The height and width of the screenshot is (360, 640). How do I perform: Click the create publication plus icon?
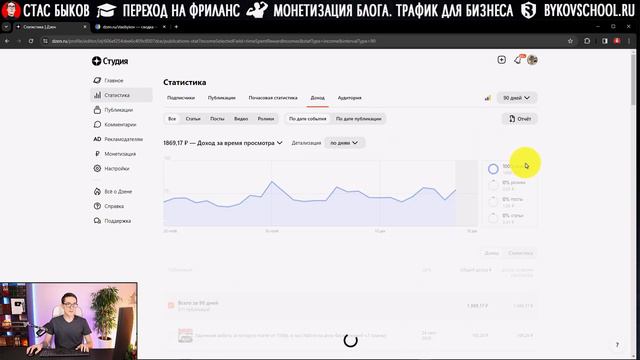click(502, 60)
